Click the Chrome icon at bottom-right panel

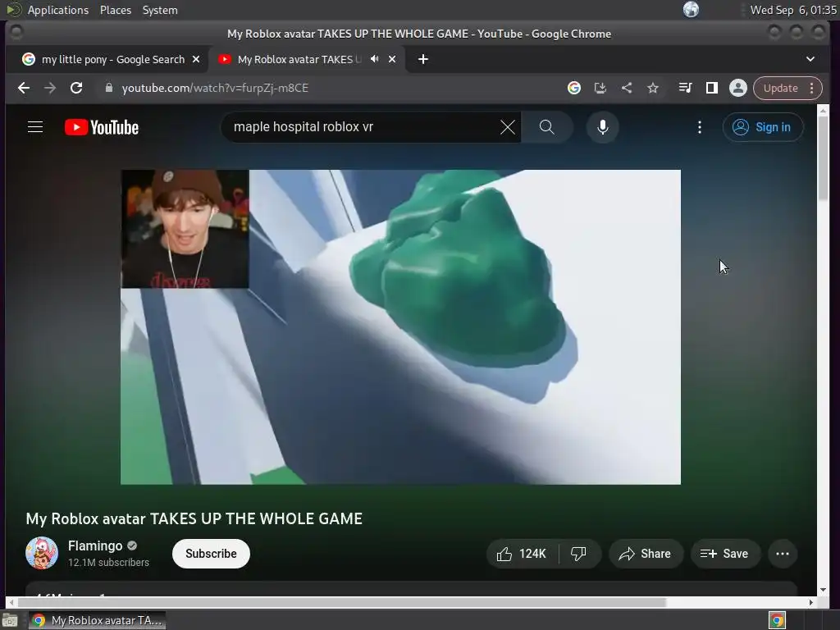(x=777, y=620)
